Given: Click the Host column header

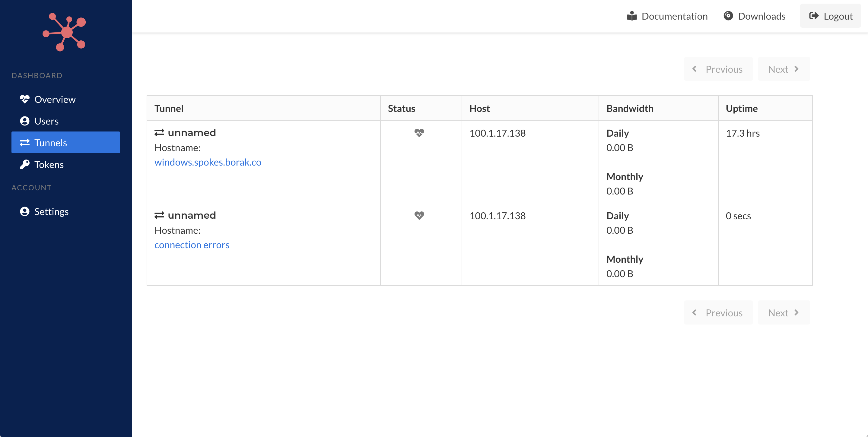Looking at the screenshot, I should click(530, 108).
